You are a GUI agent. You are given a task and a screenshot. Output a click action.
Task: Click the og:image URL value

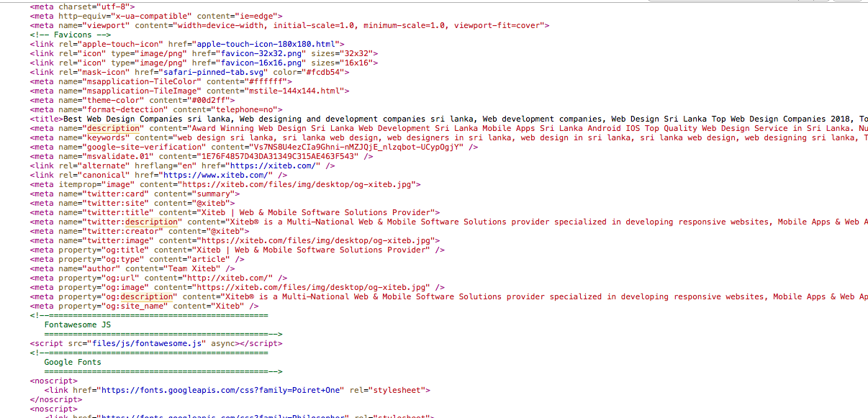pos(311,287)
